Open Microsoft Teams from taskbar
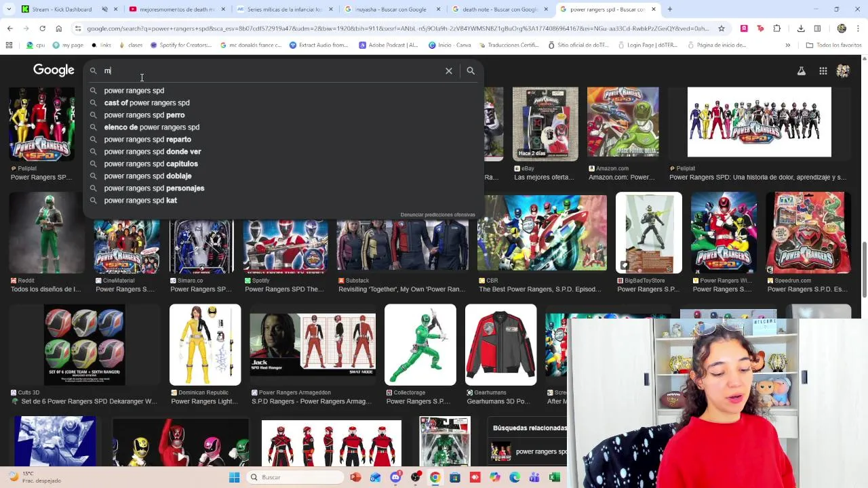The height and width of the screenshot is (488, 868). [x=534, y=477]
